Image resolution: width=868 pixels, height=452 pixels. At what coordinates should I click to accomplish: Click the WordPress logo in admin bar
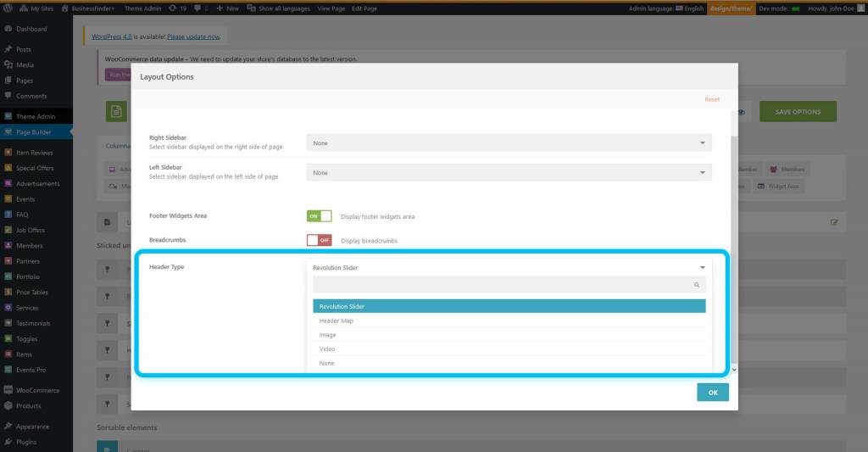tap(8, 8)
